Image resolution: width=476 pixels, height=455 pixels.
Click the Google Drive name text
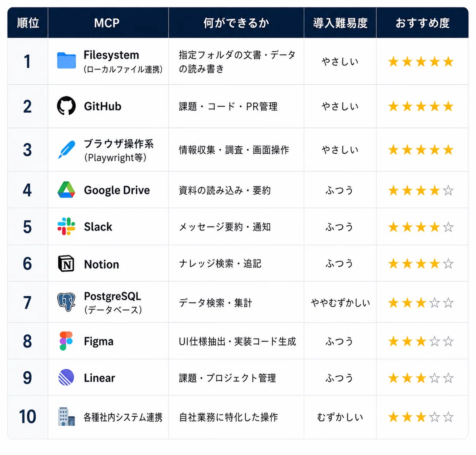tap(117, 190)
